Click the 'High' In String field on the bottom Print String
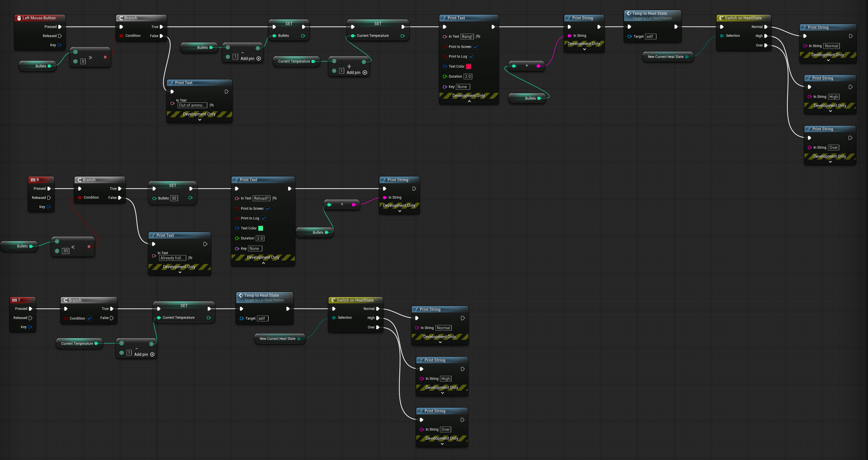Image resolution: width=868 pixels, height=460 pixels. click(x=446, y=379)
